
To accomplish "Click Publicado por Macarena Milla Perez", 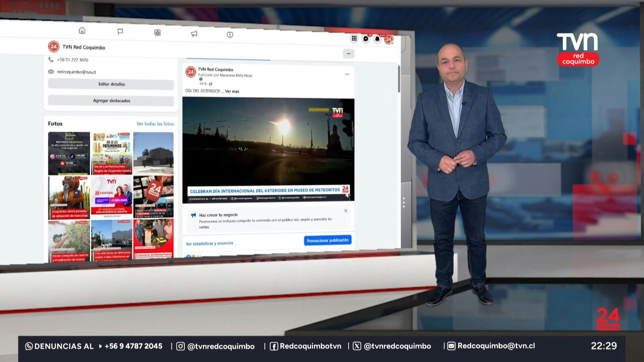I will [225, 75].
